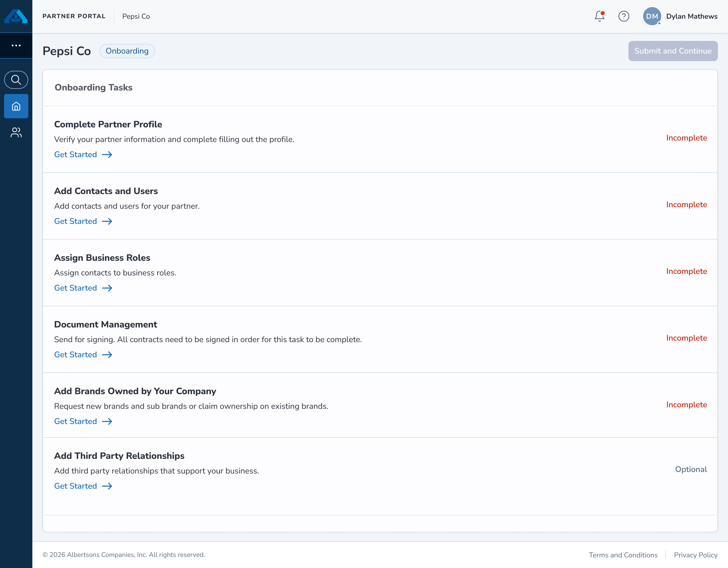
Task: Click the Complete Partner Profile title
Action: (108, 124)
